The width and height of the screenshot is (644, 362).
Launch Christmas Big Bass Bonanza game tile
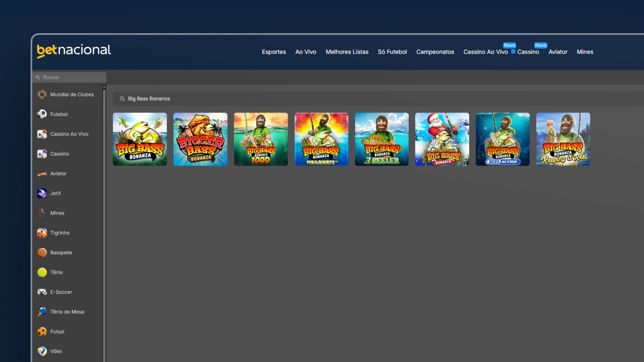pos(442,139)
